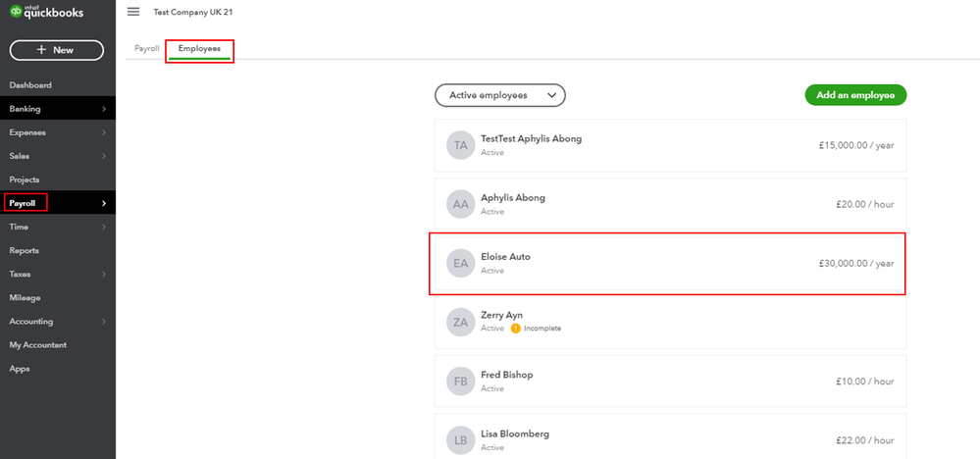Expand the Sales submenu arrow
Screen dimensions: 980x459
pyautogui.click(x=103, y=156)
